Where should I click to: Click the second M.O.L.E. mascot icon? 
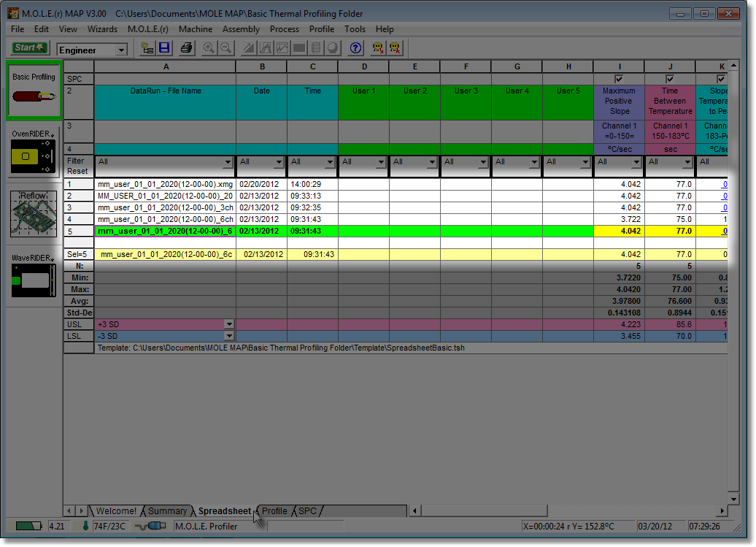[395, 48]
